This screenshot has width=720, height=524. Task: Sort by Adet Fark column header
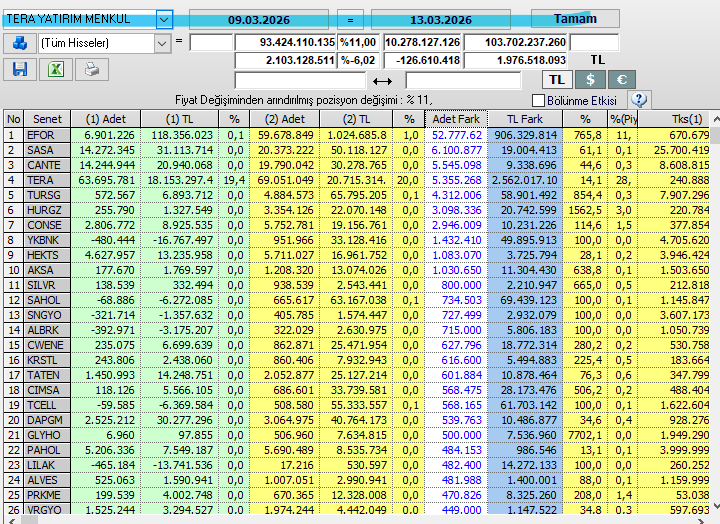[456, 119]
